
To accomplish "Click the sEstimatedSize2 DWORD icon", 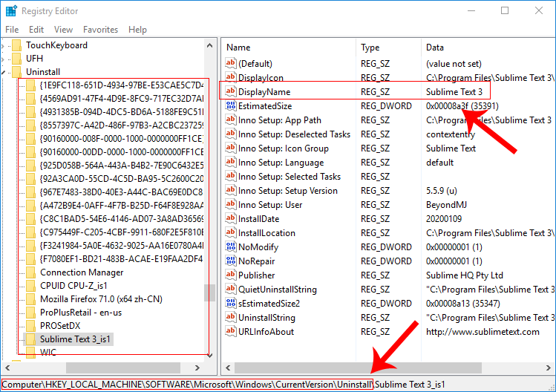I will pos(230,303).
